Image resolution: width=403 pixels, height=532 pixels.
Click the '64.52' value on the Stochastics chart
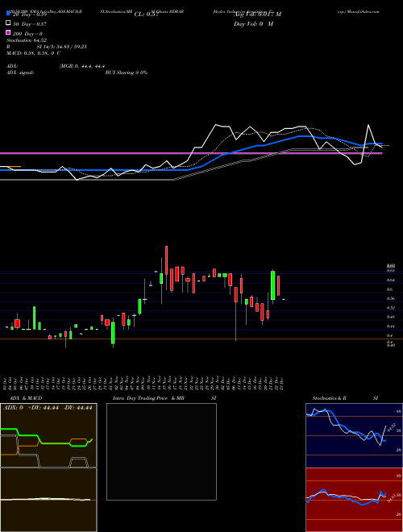pos(391,427)
